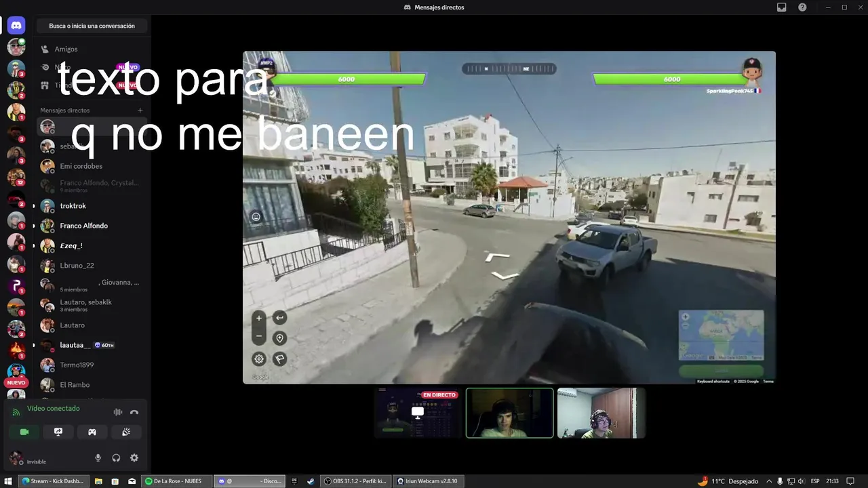Click emote smiley icon on stream
868x488 pixels.
(256, 217)
